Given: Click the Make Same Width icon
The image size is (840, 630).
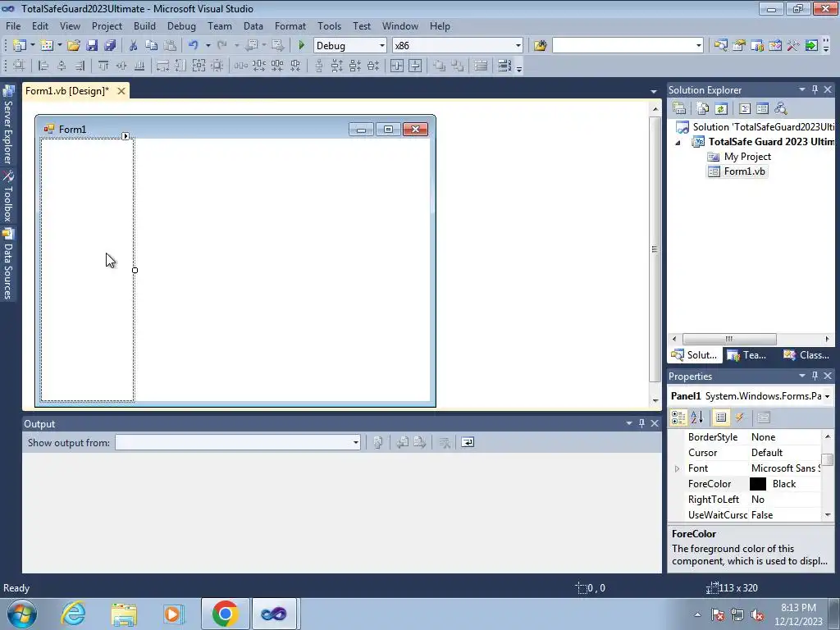Looking at the screenshot, I should (x=163, y=66).
